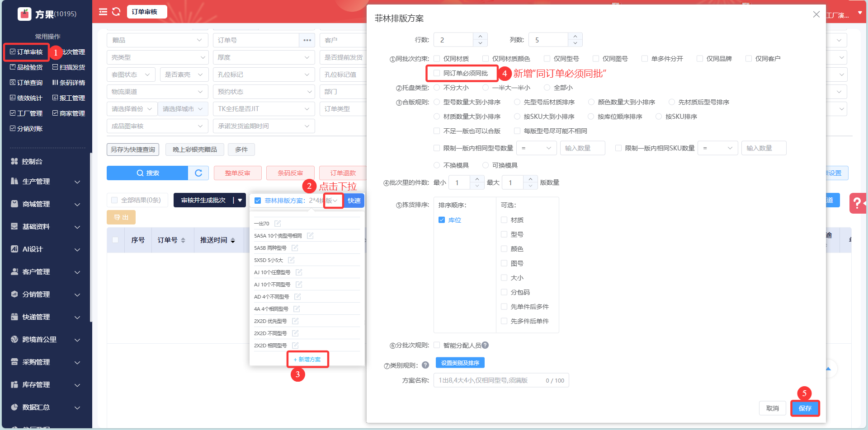The height and width of the screenshot is (430, 868).
Task: Uncheck 库位 in 排序顺序
Action: 442,220
